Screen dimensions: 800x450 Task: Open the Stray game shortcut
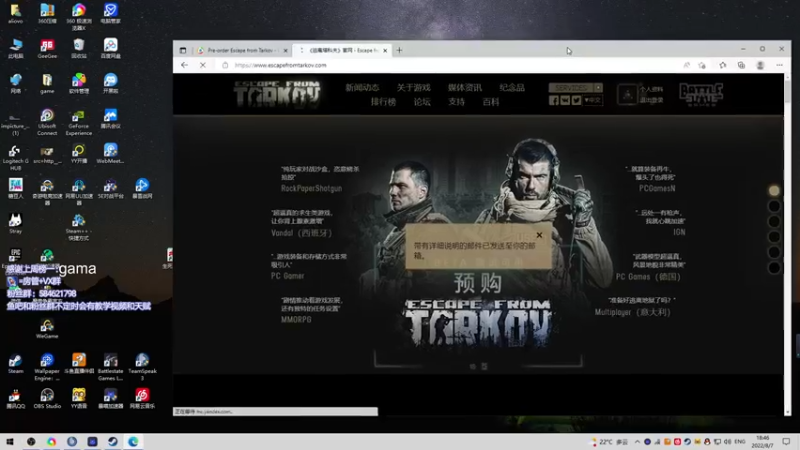pyautogui.click(x=15, y=223)
